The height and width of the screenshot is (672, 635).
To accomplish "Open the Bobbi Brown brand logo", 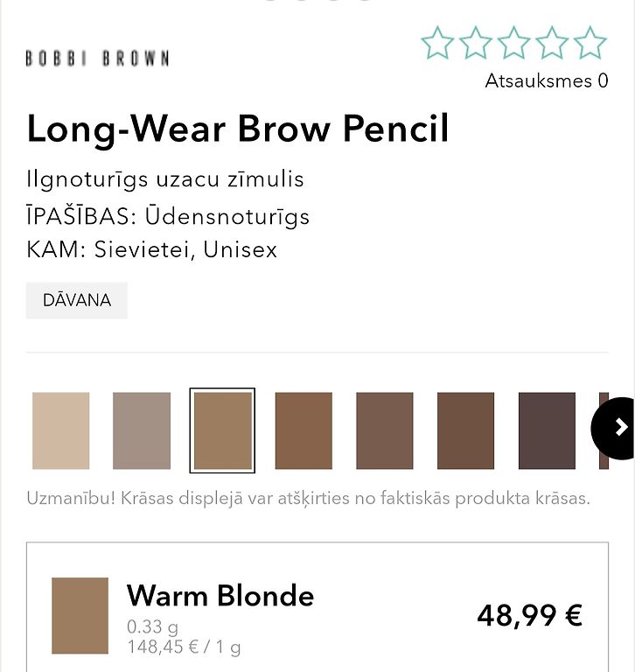I will click(x=97, y=59).
